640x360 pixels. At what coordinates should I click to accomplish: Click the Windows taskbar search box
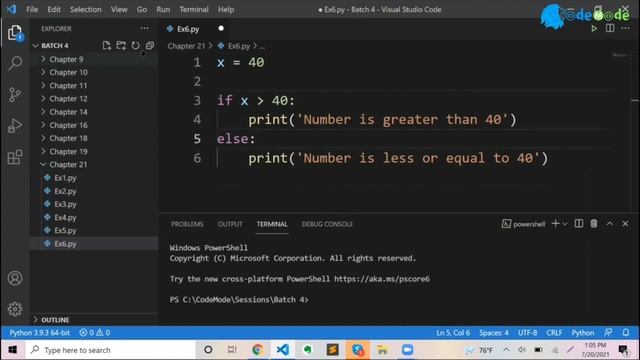click(110, 350)
